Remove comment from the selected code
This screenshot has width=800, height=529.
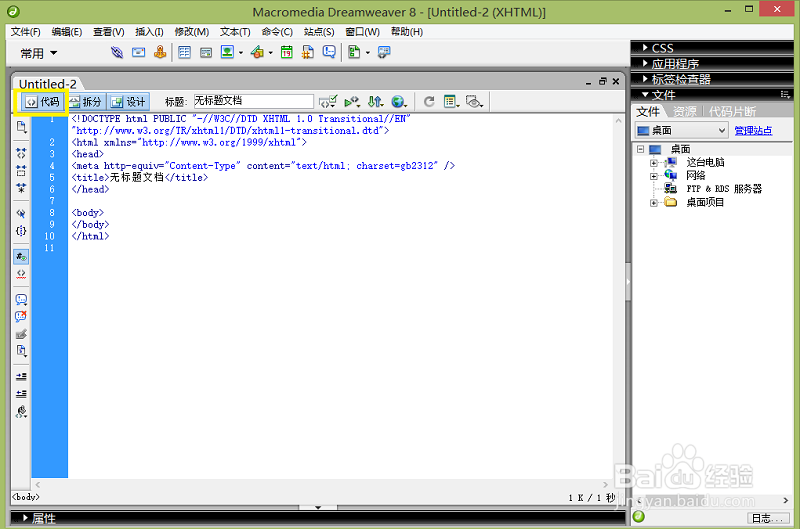click(x=21, y=317)
